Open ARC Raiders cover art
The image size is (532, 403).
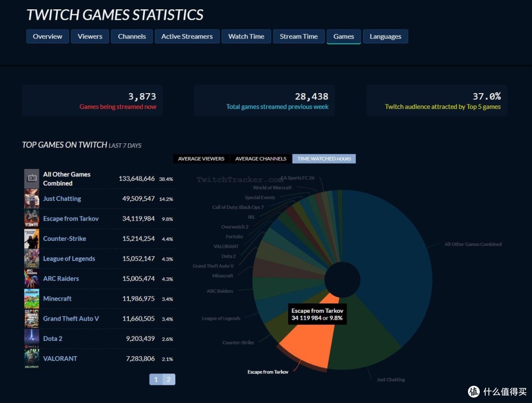32,278
